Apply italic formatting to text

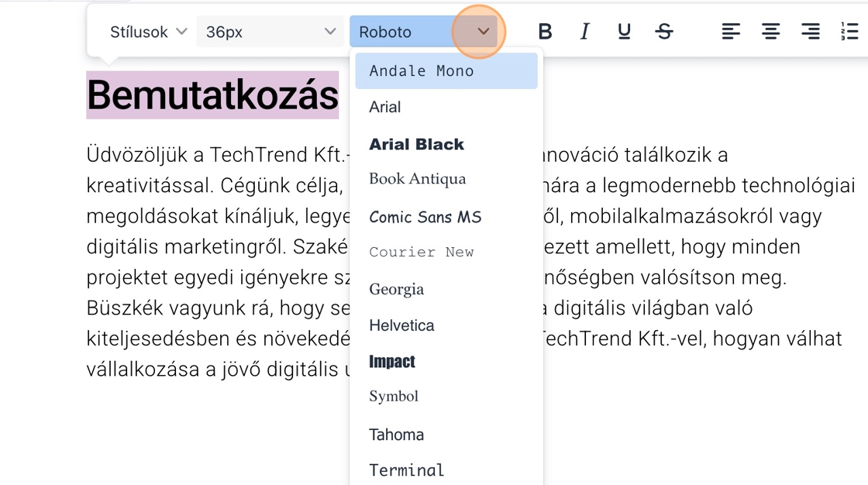click(x=584, y=32)
